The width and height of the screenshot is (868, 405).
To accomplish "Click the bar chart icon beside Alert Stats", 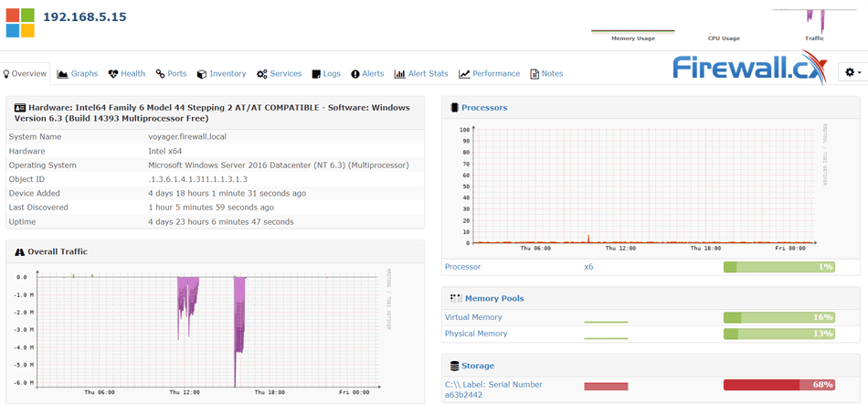I will click(399, 74).
